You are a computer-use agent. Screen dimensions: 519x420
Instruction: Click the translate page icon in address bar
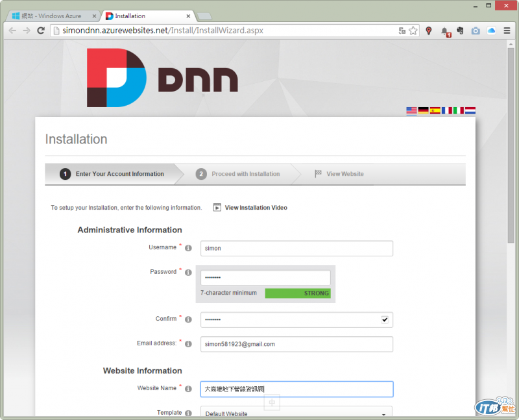402,31
